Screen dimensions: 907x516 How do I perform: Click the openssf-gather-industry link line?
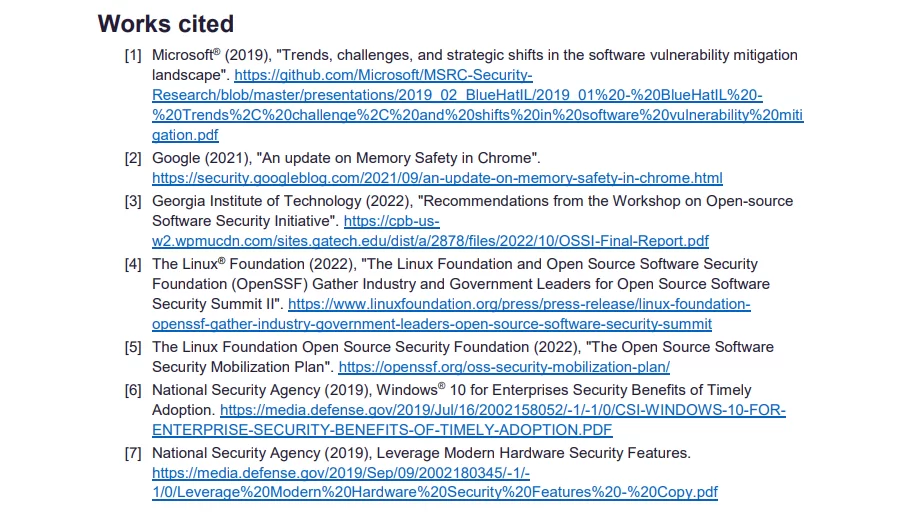pyautogui.click(x=432, y=325)
